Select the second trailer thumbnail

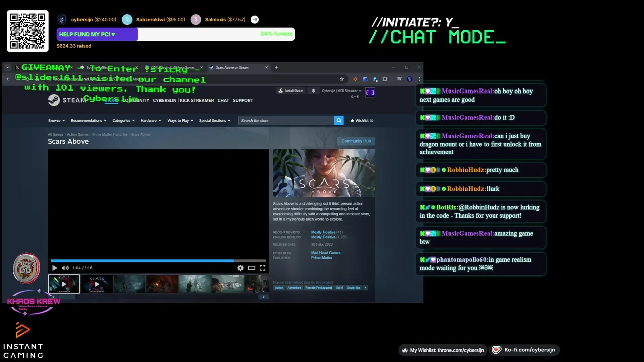[97, 284]
